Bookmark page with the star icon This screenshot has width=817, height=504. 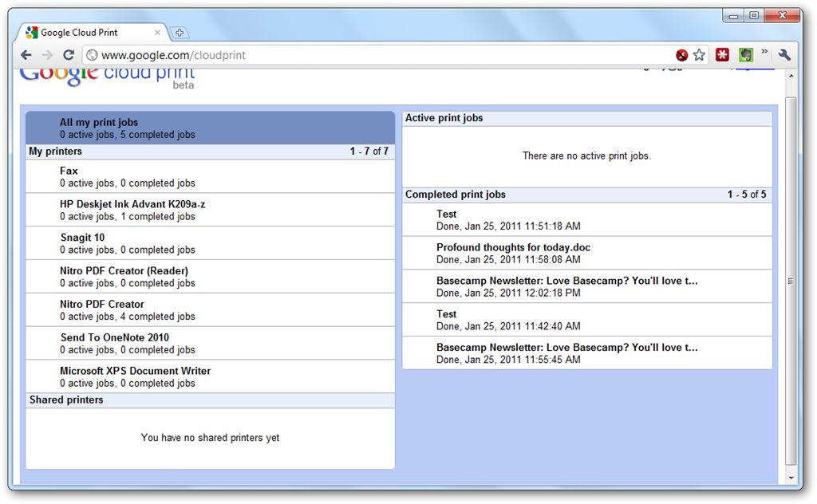[699, 55]
